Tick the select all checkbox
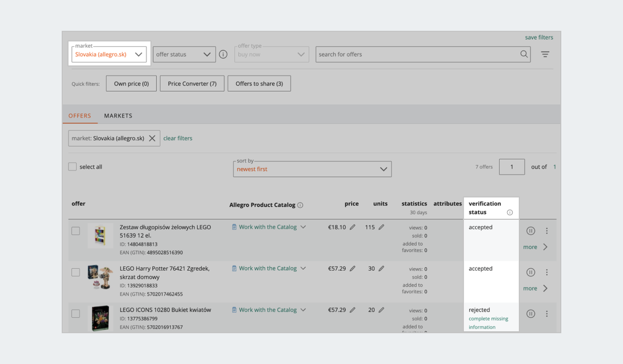The width and height of the screenshot is (623, 364). click(x=73, y=166)
